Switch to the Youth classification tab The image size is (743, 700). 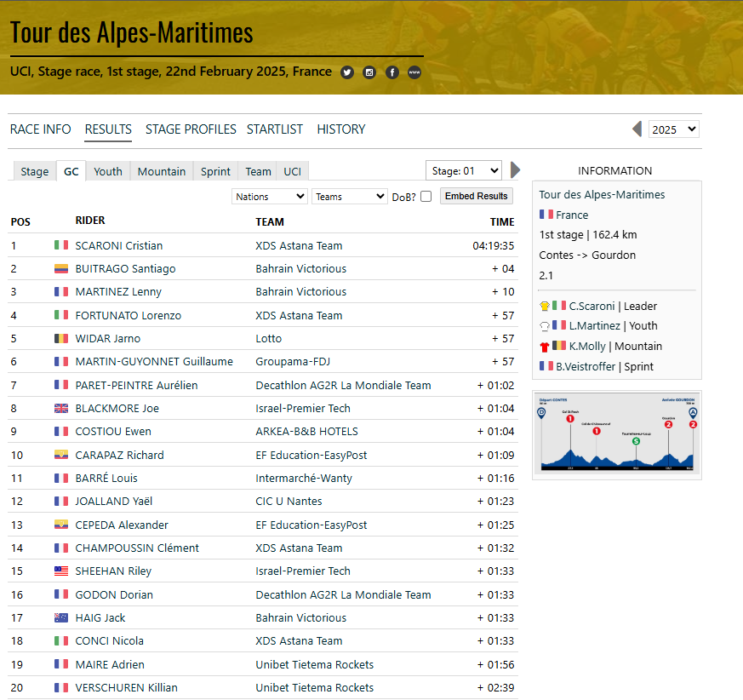tap(108, 171)
